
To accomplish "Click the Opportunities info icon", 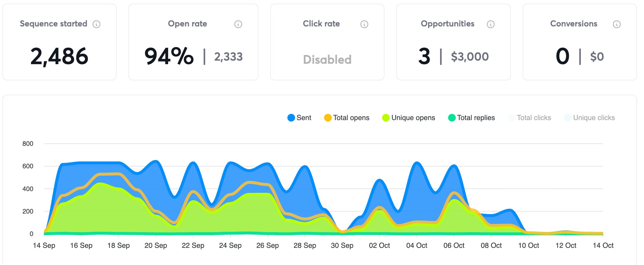I will pos(491,24).
